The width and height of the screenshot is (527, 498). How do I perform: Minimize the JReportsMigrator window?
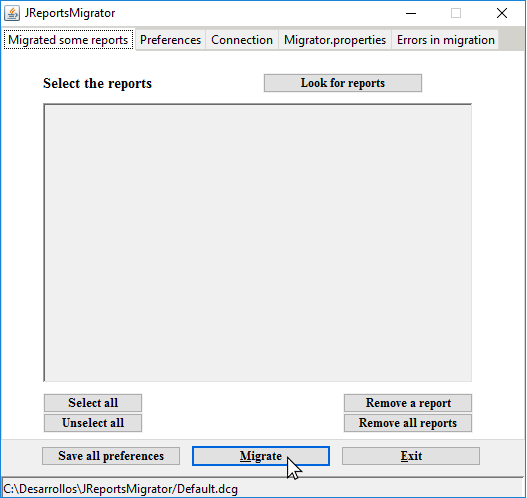pos(411,13)
